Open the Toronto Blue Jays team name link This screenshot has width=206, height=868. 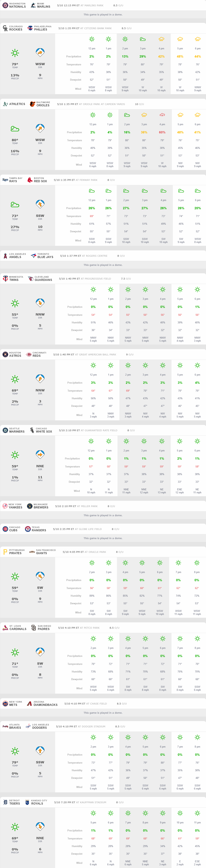46,256
